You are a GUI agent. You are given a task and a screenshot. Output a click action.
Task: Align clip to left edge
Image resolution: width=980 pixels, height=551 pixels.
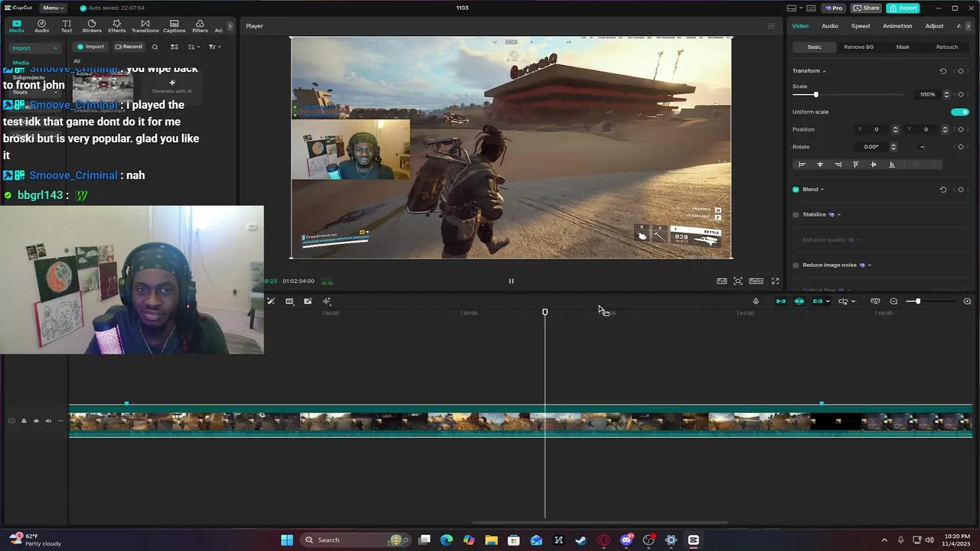pos(802,165)
